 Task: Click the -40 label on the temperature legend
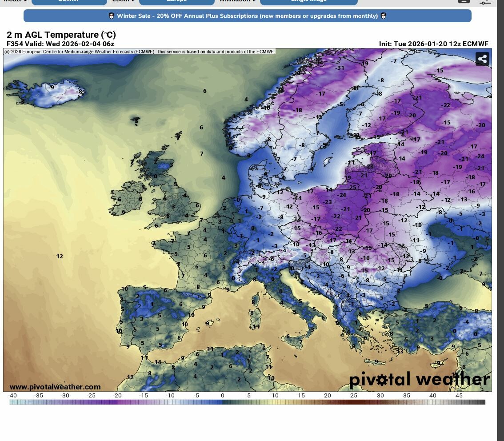(12, 396)
